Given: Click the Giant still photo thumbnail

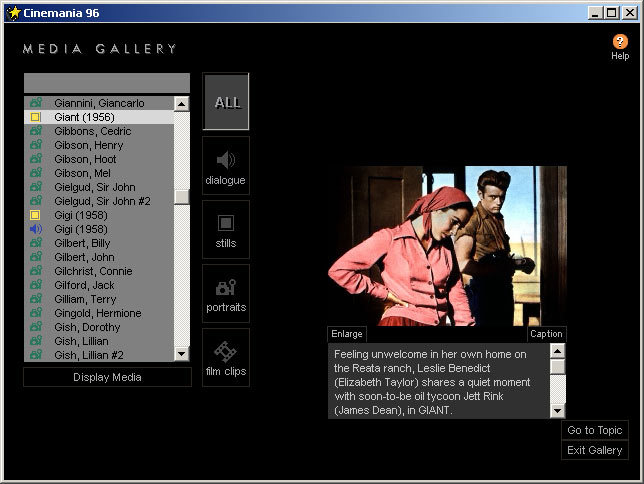Looking at the screenshot, I should pos(447,246).
